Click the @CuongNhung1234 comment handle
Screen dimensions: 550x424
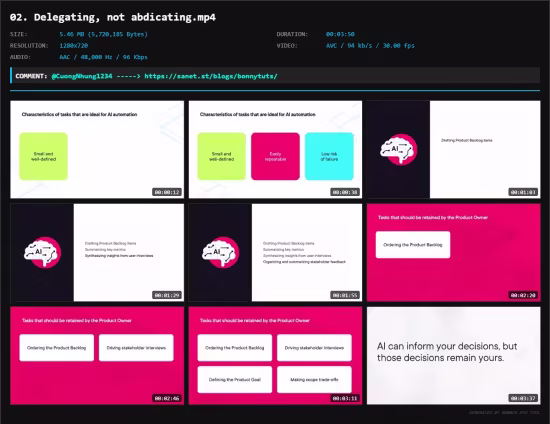tap(82, 76)
